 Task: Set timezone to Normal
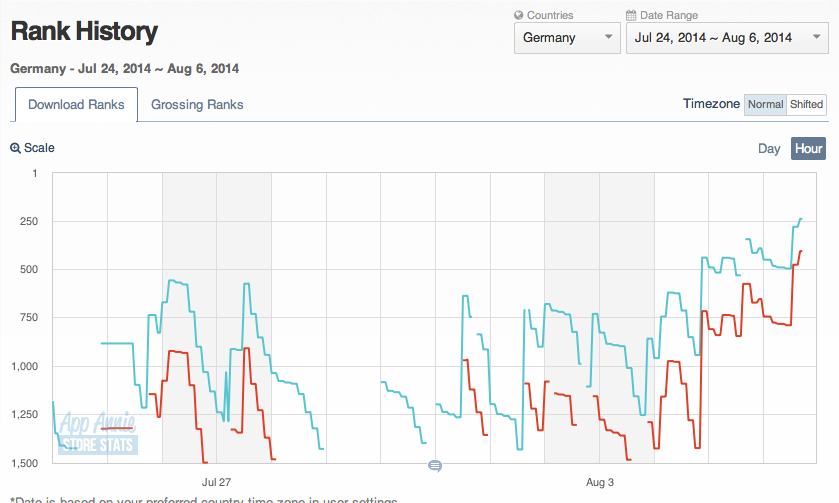click(765, 104)
